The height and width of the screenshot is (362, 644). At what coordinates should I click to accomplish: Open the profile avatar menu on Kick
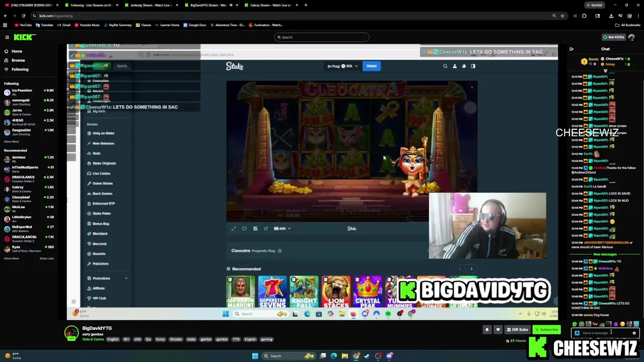[x=631, y=37]
